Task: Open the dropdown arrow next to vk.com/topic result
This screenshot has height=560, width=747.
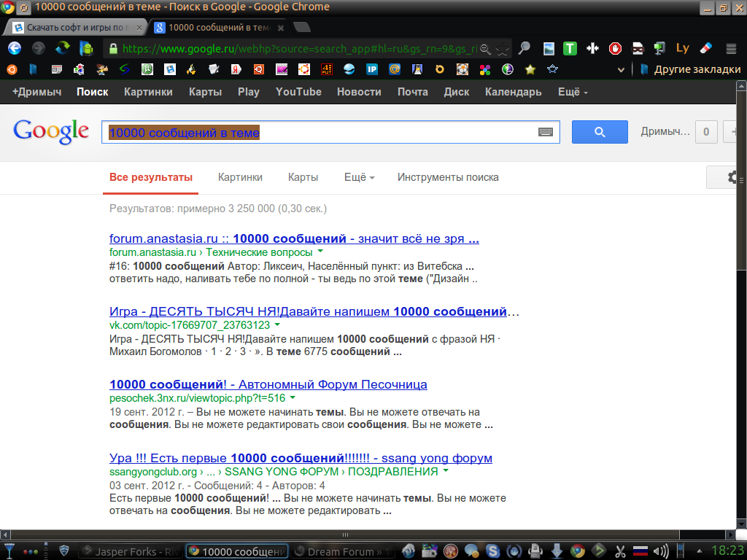Action: pyautogui.click(x=277, y=324)
